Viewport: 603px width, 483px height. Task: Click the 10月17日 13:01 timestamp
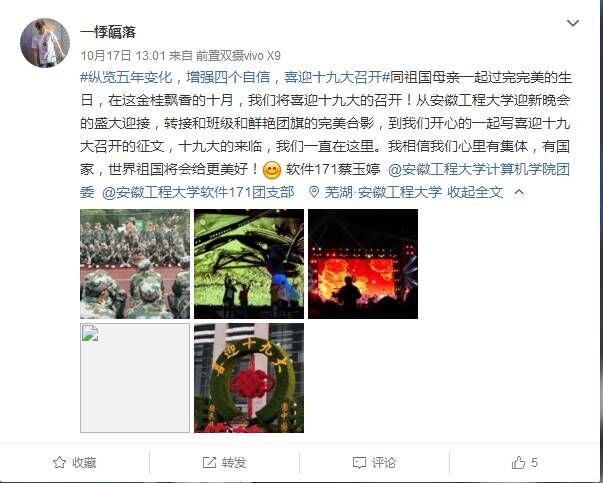point(123,56)
